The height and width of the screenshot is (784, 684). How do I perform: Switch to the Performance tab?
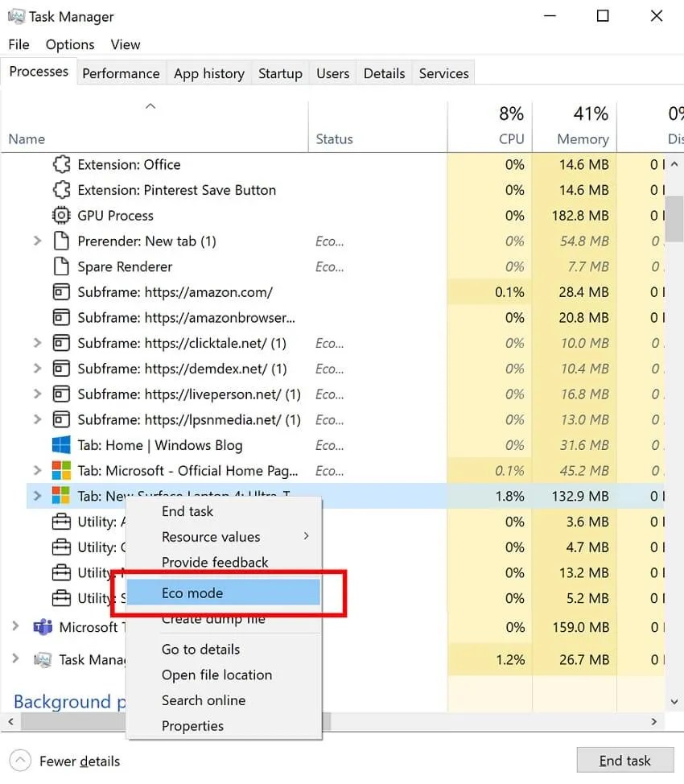pos(121,72)
